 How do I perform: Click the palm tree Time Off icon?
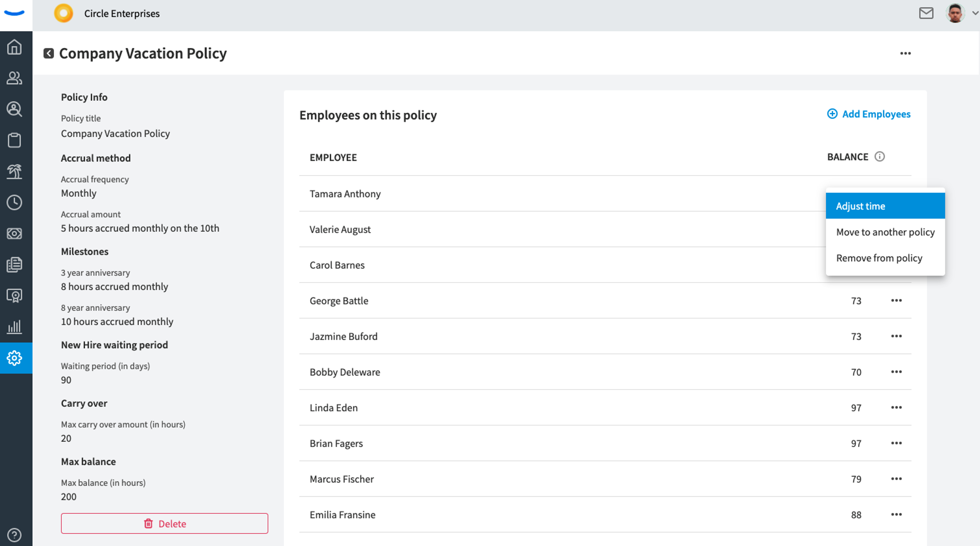(15, 171)
